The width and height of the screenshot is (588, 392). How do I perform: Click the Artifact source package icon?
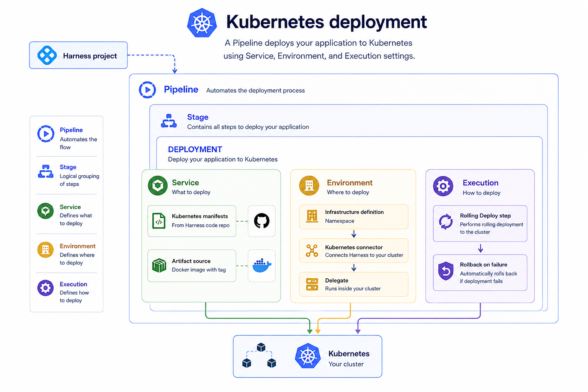pos(159,265)
